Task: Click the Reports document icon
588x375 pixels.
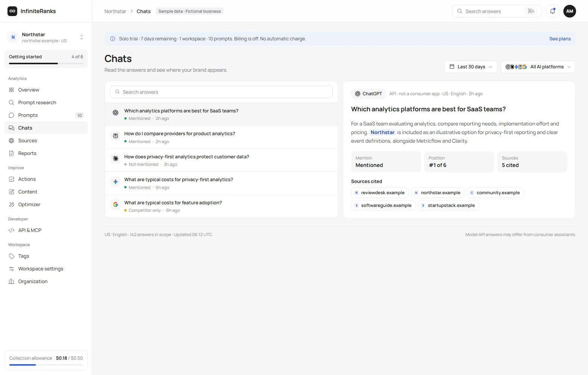Action: click(12, 154)
